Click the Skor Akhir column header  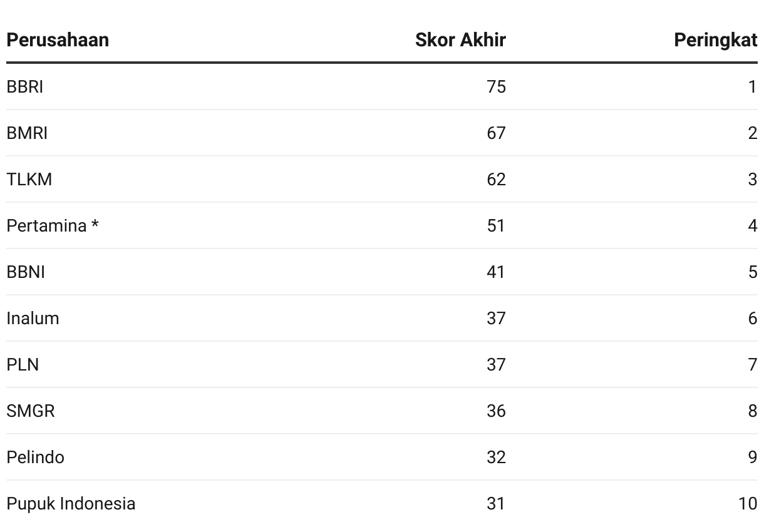(460, 40)
